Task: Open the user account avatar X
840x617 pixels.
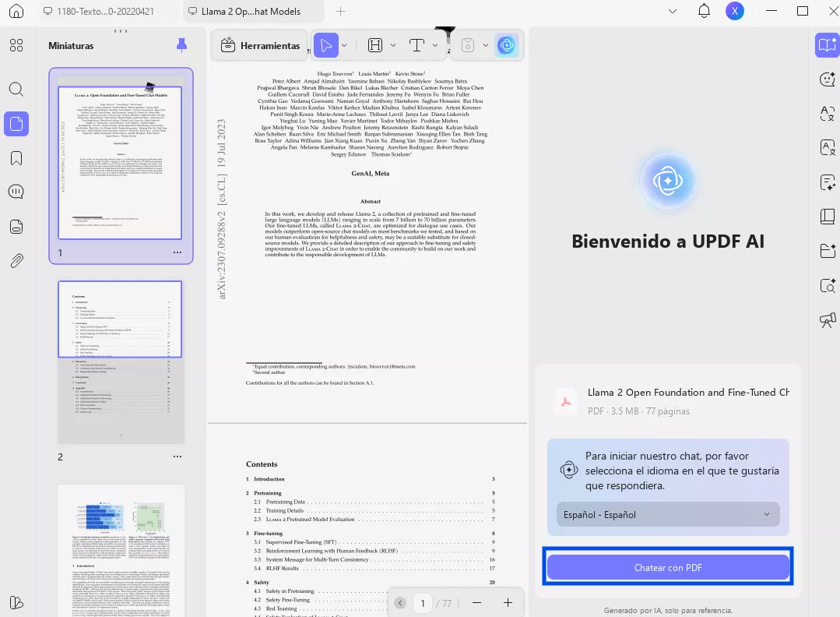Action: pos(734,11)
